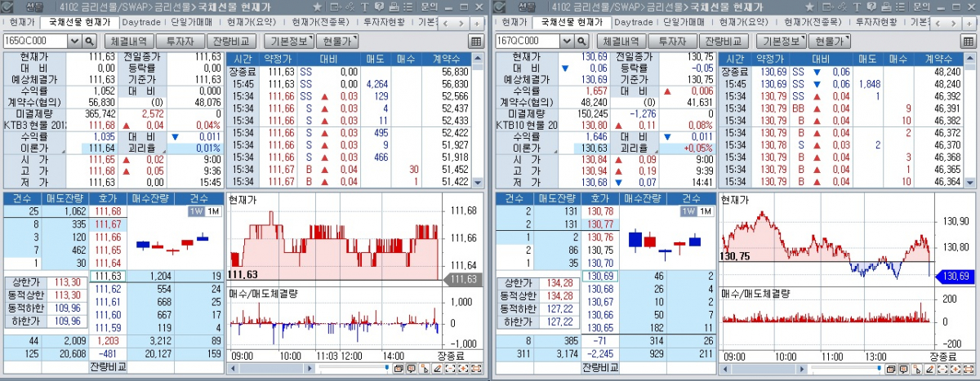This screenshot has width=980, height=381.
Task: Click the 체결내역 button in the left window
Action: pos(128,40)
